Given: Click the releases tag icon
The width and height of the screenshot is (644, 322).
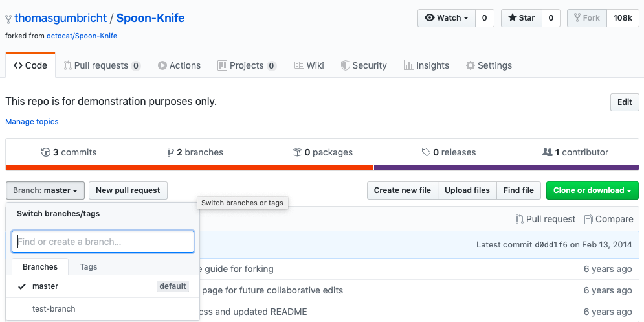Looking at the screenshot, I should point(426,153).
